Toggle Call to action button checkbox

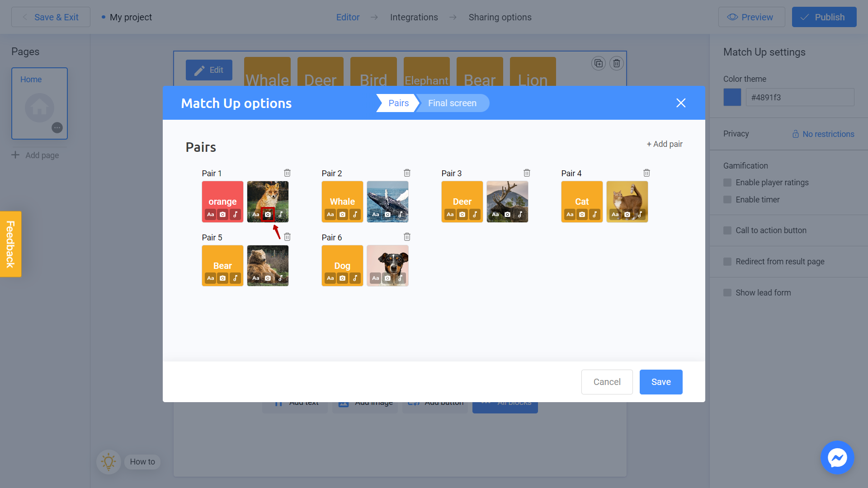727,230
